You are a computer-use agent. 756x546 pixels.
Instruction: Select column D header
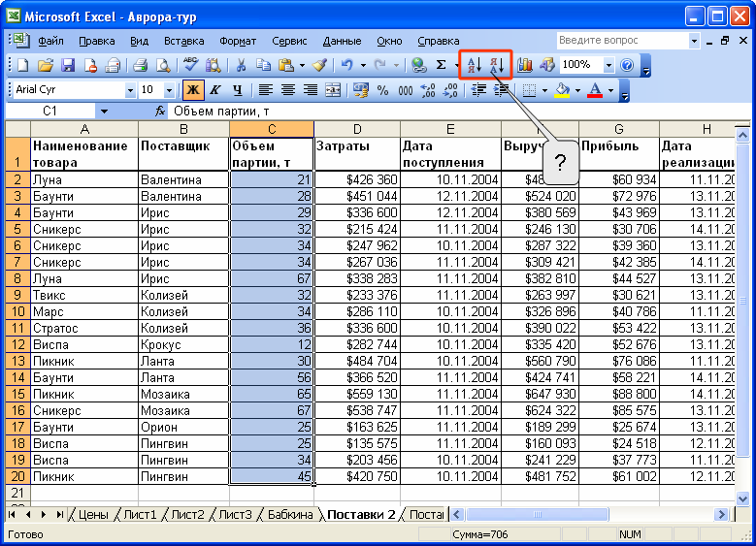[x=357, y=129]
